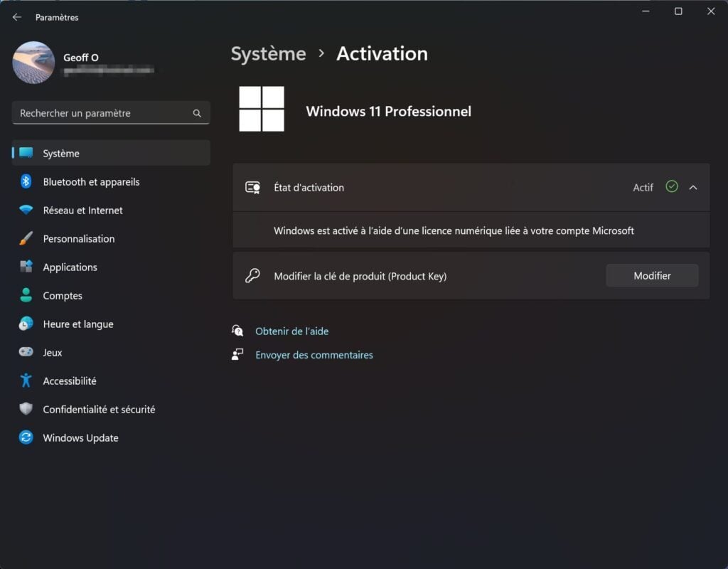Click the Confidentialité et sécurité shield icon

pyautogui.click(x=26, y=409)
